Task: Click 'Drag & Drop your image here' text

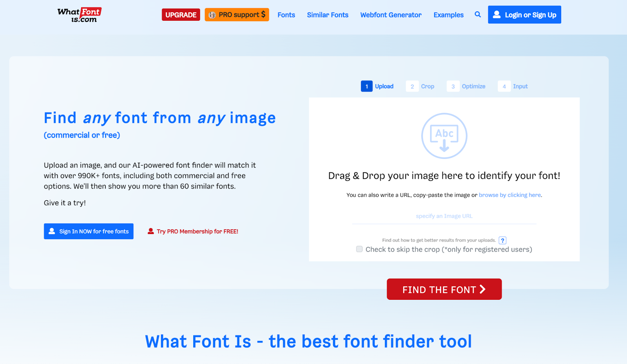Action: [444, 176]
